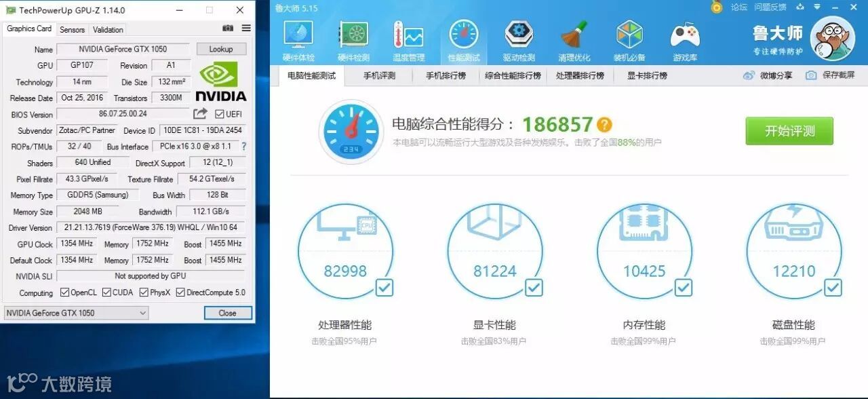Toggle the CUDA checkbox
Viewport: 868px width, 399px height.
(107, 292)
